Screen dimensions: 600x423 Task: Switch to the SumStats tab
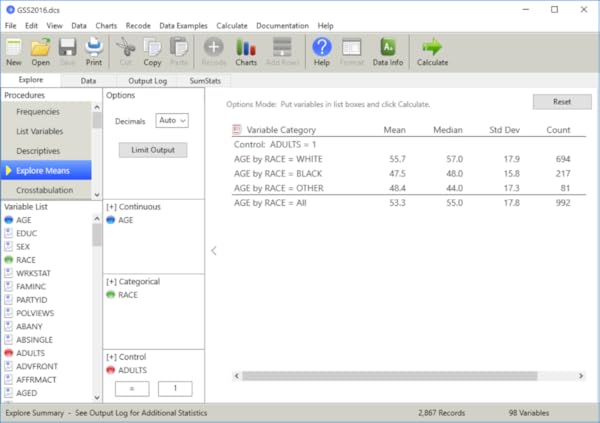pos(205,81)
